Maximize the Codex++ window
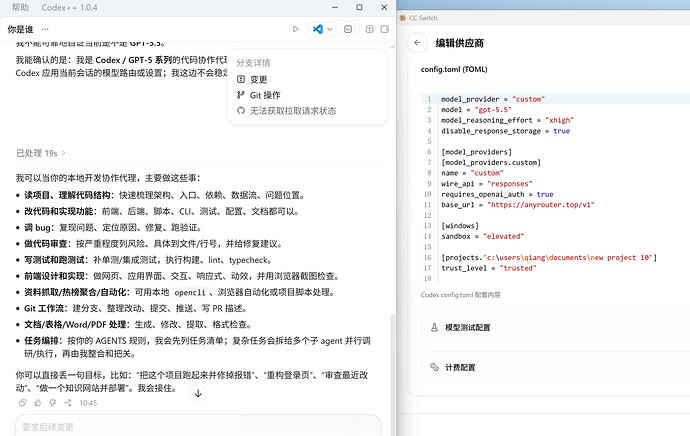The width and height of the screenshot is (690, 436). coord(360,7)
